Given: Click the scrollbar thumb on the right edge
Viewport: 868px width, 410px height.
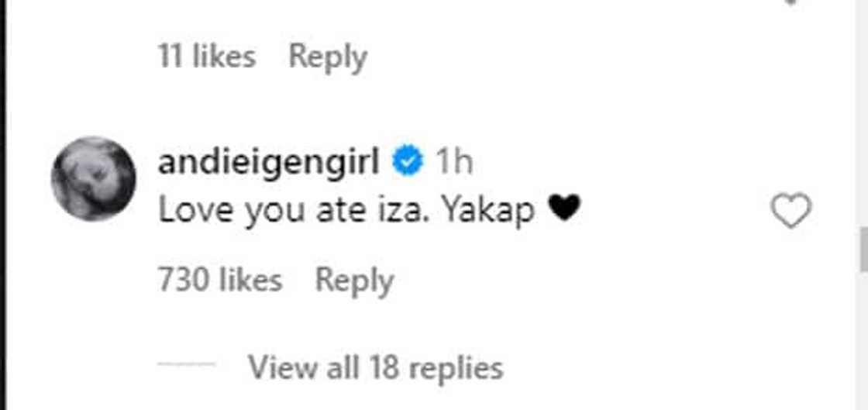Looking at the screenshot, I should 863,250.
